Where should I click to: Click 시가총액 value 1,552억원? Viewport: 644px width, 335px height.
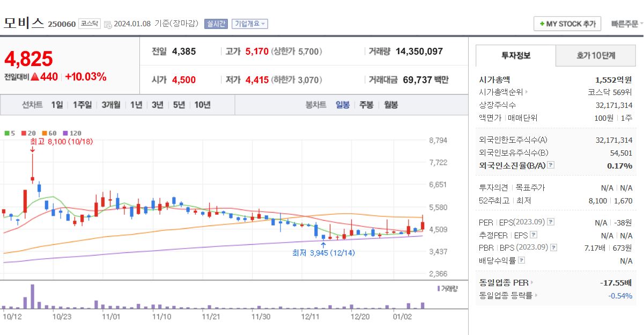pyautogui.click(x=613, y=79)
